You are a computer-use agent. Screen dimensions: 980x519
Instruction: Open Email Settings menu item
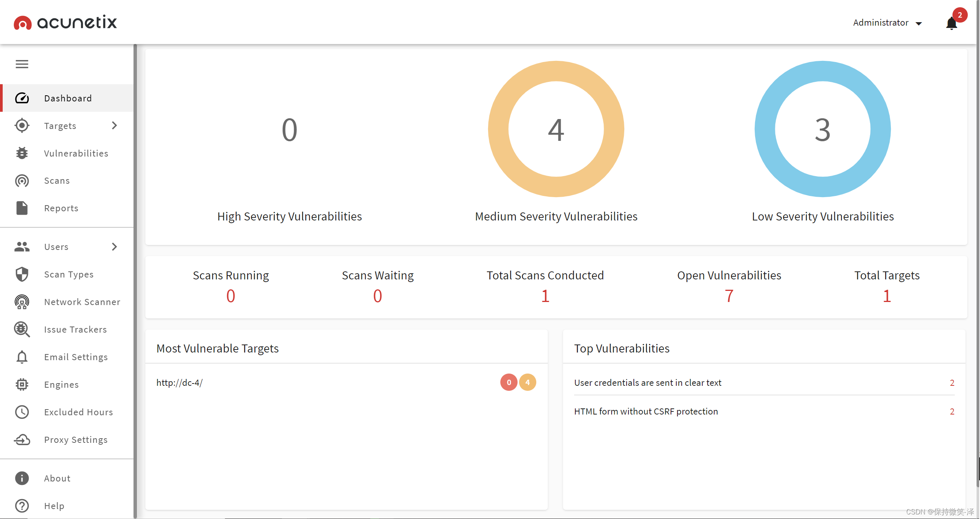[x=76, y=357]
